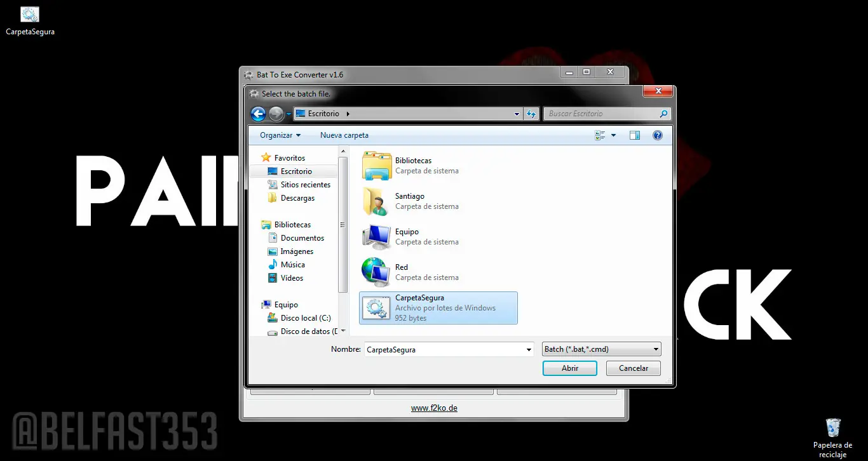Open the Organizar menu
The width and height of the screenshot is (868, 461).
coord(280,135)
